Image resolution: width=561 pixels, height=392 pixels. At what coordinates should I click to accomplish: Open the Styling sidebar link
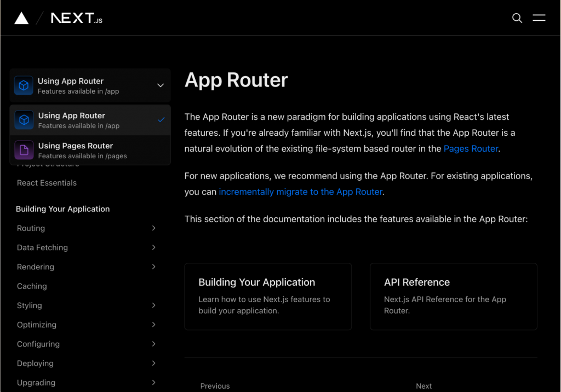[30, 305]
